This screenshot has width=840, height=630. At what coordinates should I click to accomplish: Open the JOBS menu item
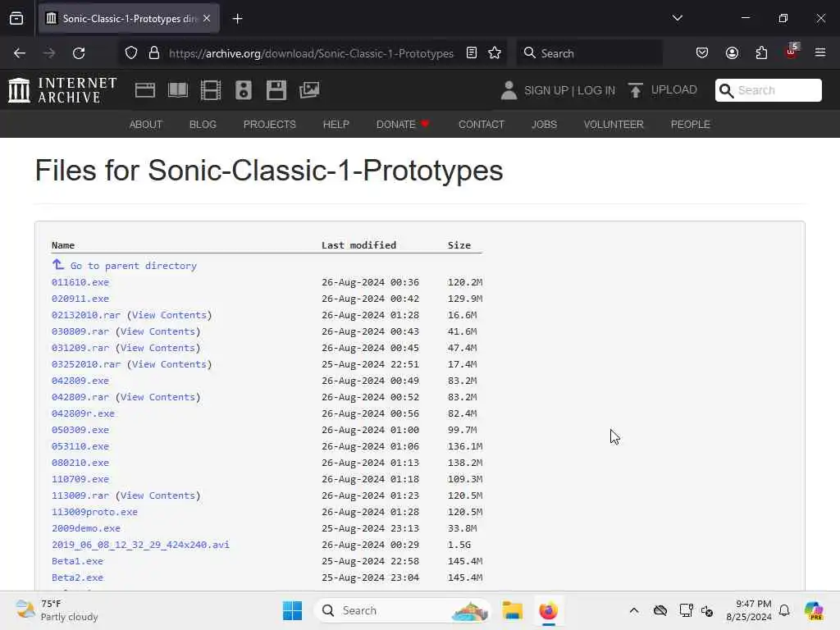coord(544,125)
